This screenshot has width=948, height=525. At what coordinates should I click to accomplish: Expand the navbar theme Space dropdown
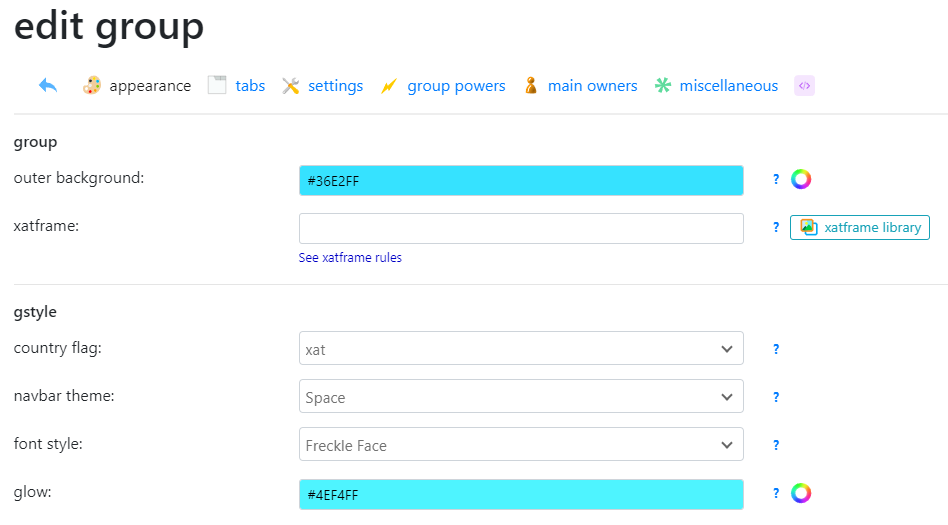click(521, 396)
